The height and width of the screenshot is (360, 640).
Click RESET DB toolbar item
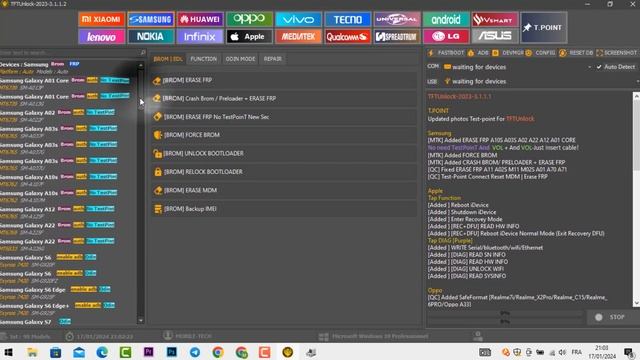point(576,53)
